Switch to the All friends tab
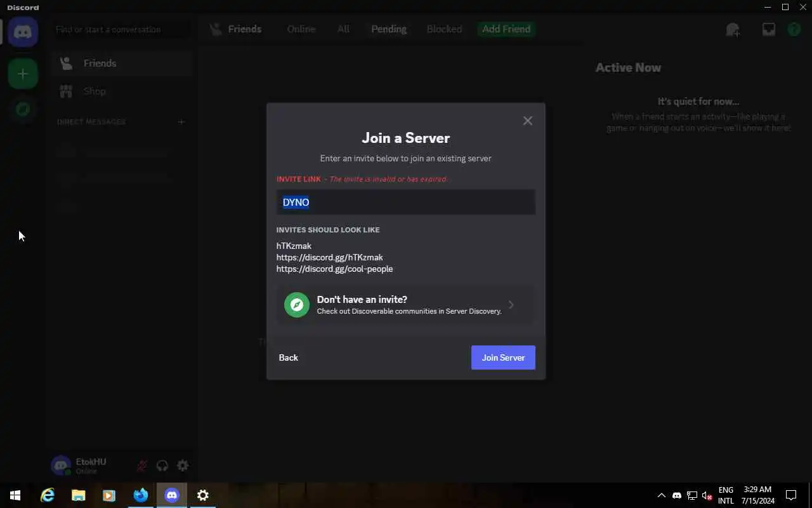 (343, 29)
